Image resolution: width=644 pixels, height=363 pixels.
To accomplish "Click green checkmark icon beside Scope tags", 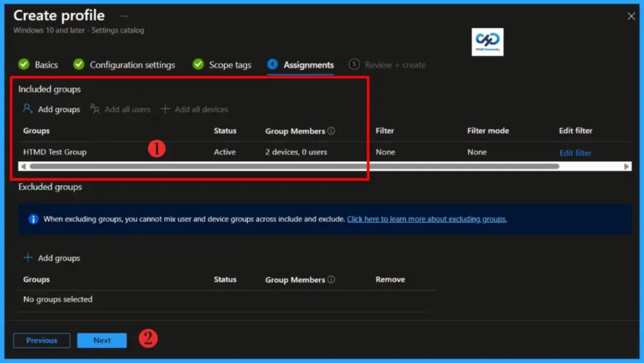I will [x=198, y=64].
